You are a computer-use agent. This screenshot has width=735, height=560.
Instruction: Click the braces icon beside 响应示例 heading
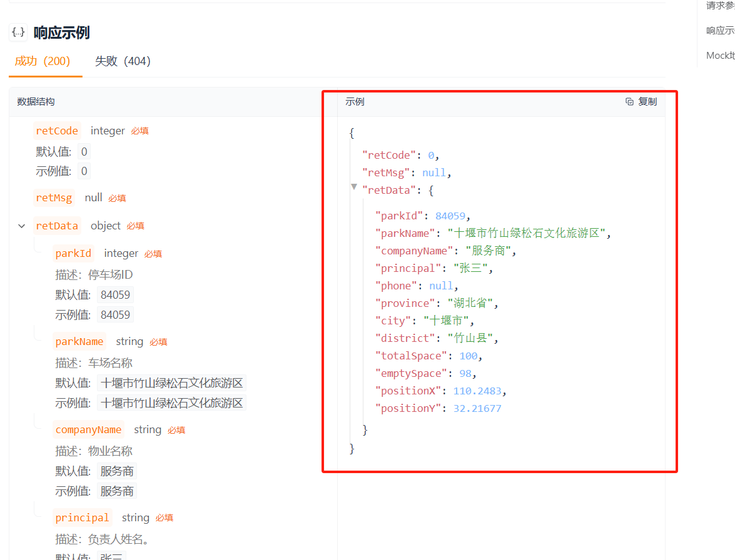tap(18, 32)
